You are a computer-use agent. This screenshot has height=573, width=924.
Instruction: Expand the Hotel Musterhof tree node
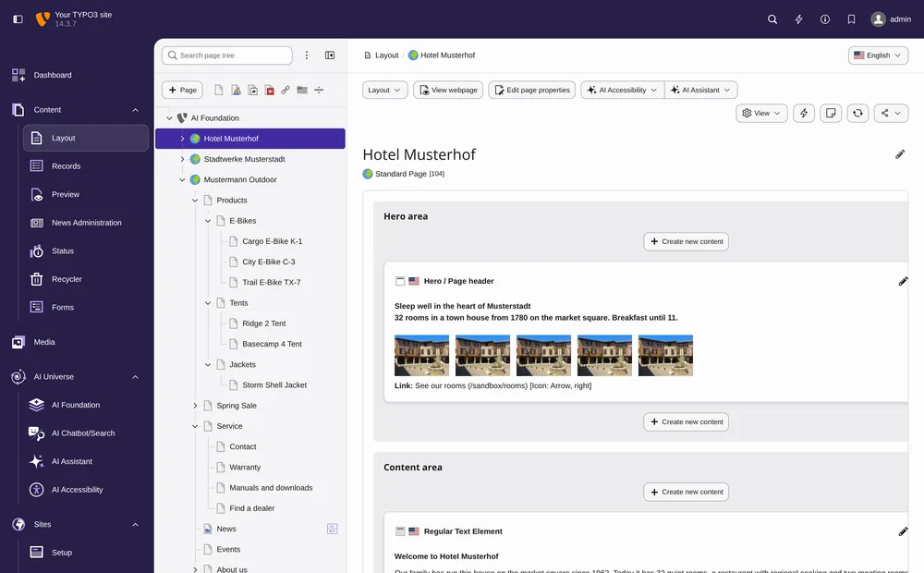pyautogui.click(x=182, y=139)
